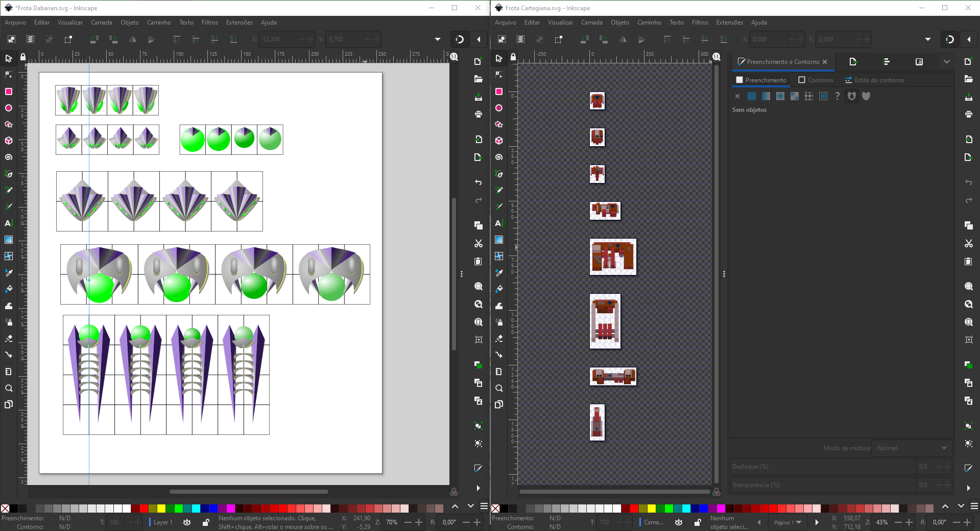Select the Preenchimento tab
The width and height of the screenshot is (980, 531).
pos(761,80)
